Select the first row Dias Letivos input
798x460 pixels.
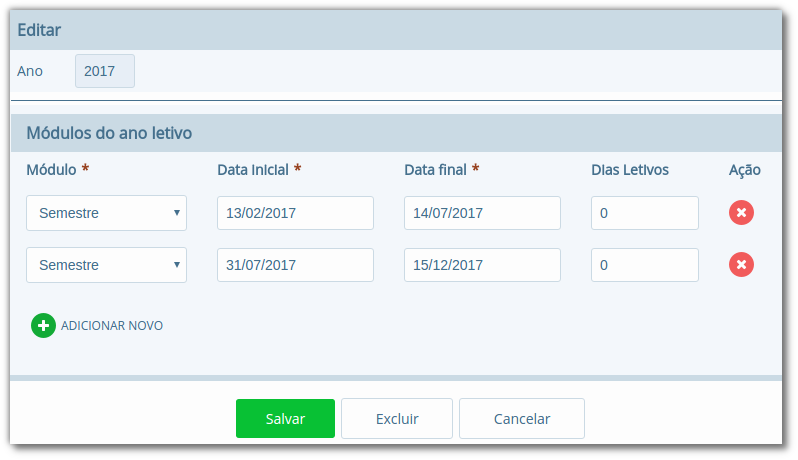point(644,213)
